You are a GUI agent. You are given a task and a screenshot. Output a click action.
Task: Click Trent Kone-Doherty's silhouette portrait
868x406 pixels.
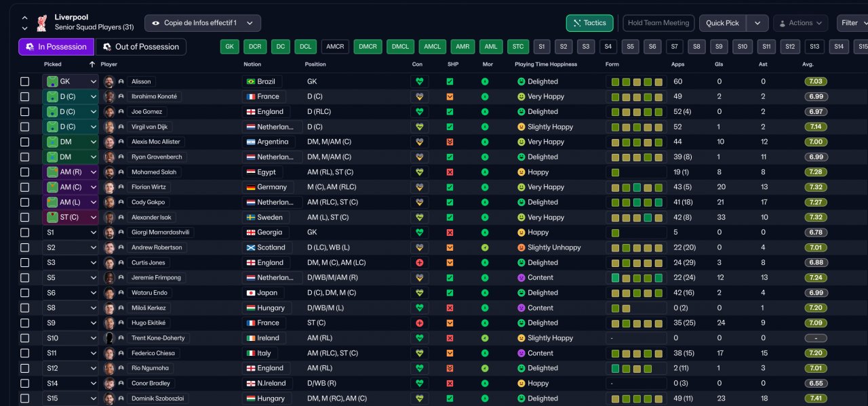coord(109,338)
